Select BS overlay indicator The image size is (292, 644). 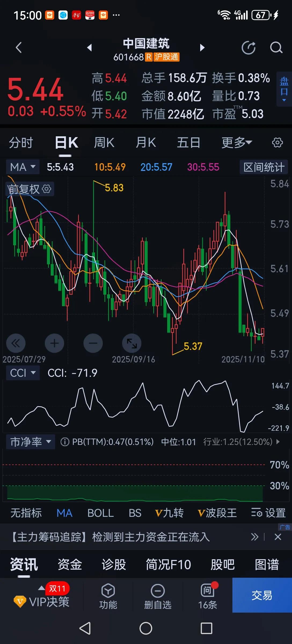pos(135,513)
